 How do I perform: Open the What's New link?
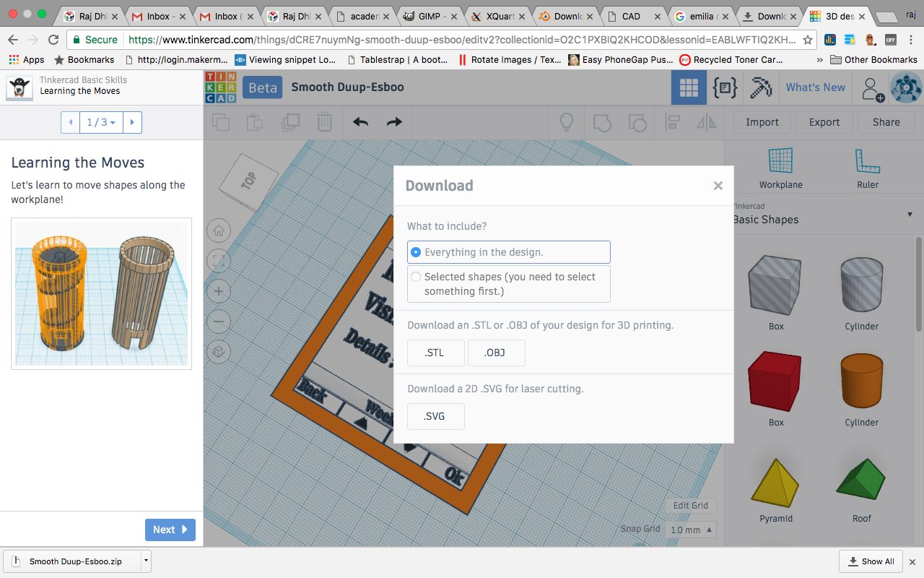click(816, 87)
